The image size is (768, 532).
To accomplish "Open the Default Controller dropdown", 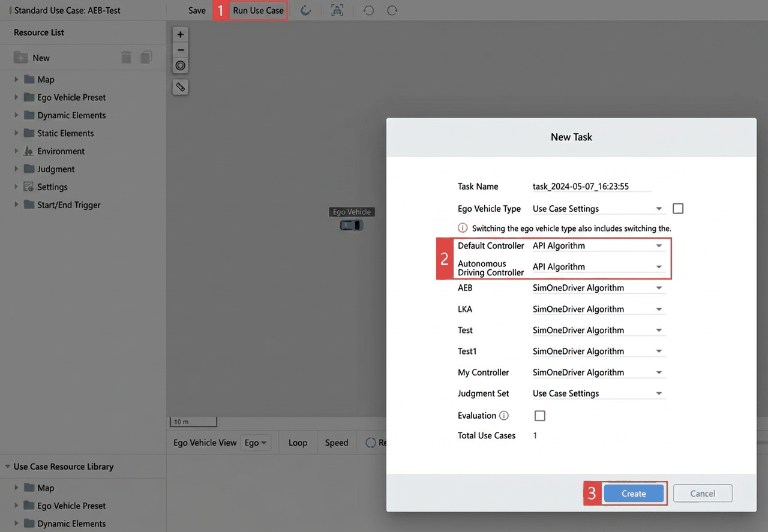I will [598, 245].
